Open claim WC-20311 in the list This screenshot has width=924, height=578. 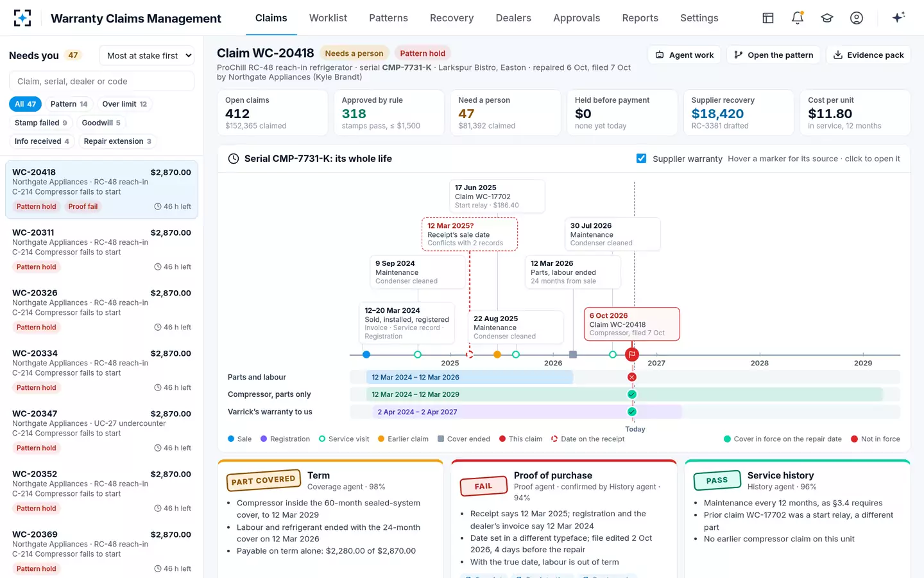click(102, 250)
